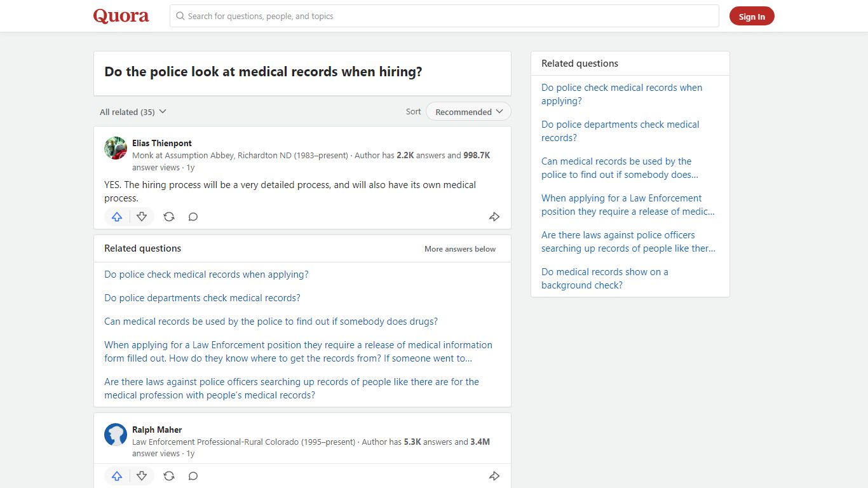This screenshot has height=488, width=868.
Task: Open sidebar 'When applying for a Law Enforcement position'
Action: pyautogui.click(x=628, y=205)
